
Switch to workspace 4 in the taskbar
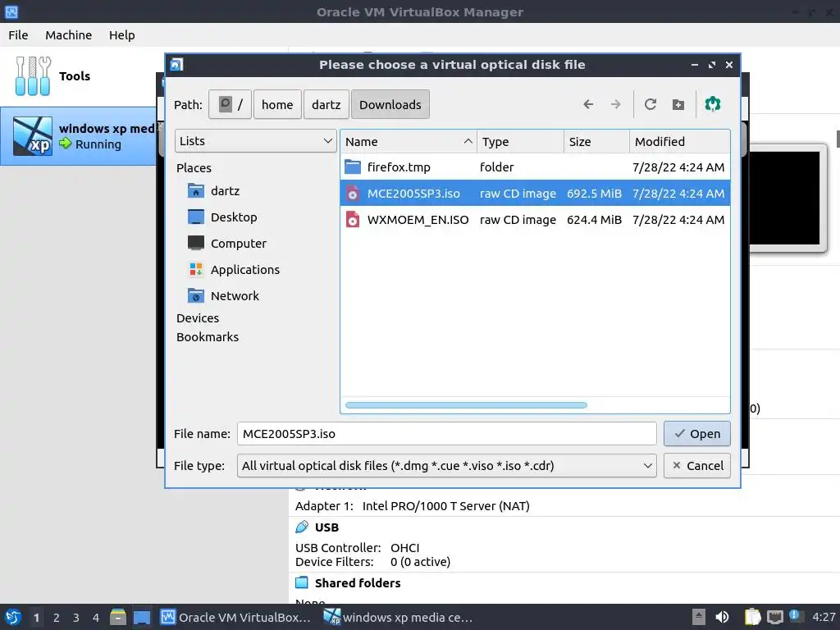pyautogui.click(x=96, y=618)
